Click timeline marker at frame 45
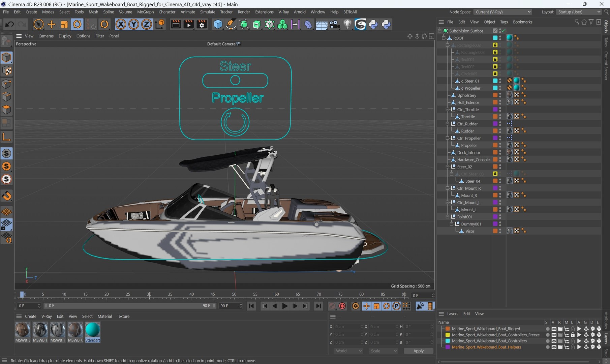Image resolution: width=610 pixels, height=364 pixels. (213, 295)
